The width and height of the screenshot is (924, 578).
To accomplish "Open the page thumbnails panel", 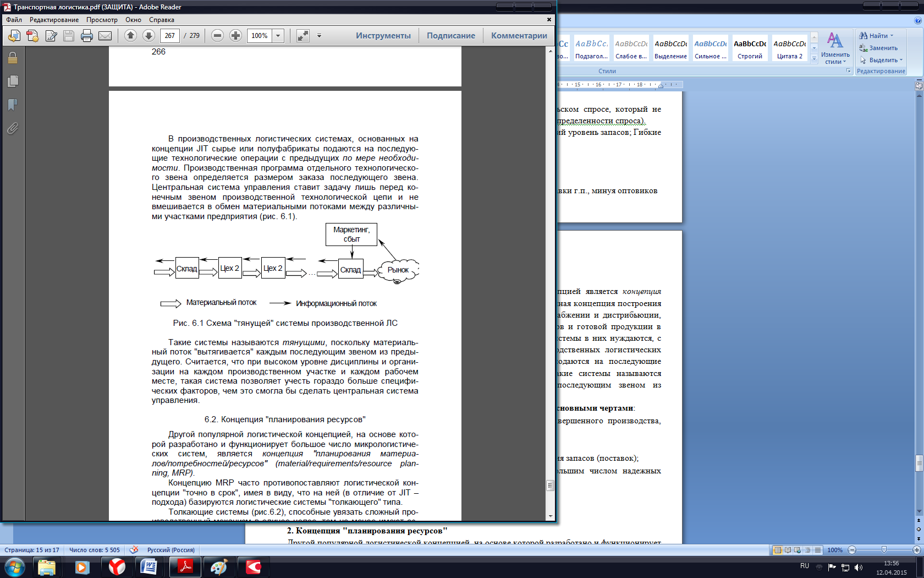I will (x=13, y=81).
